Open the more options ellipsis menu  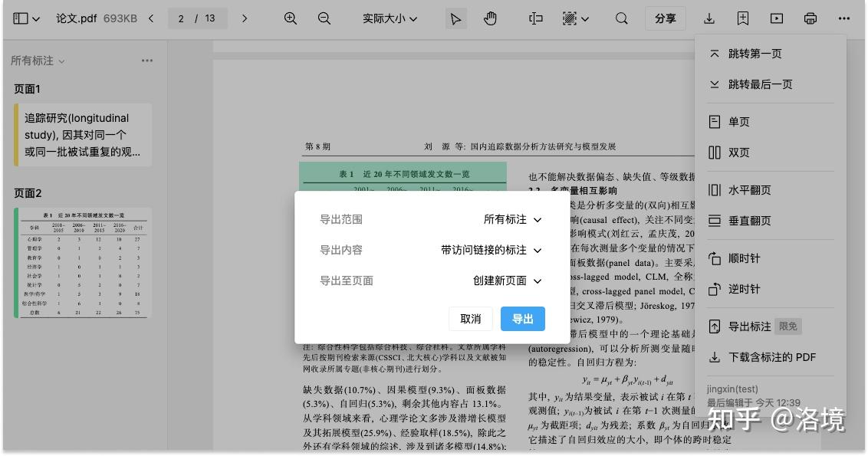point(843,18)
